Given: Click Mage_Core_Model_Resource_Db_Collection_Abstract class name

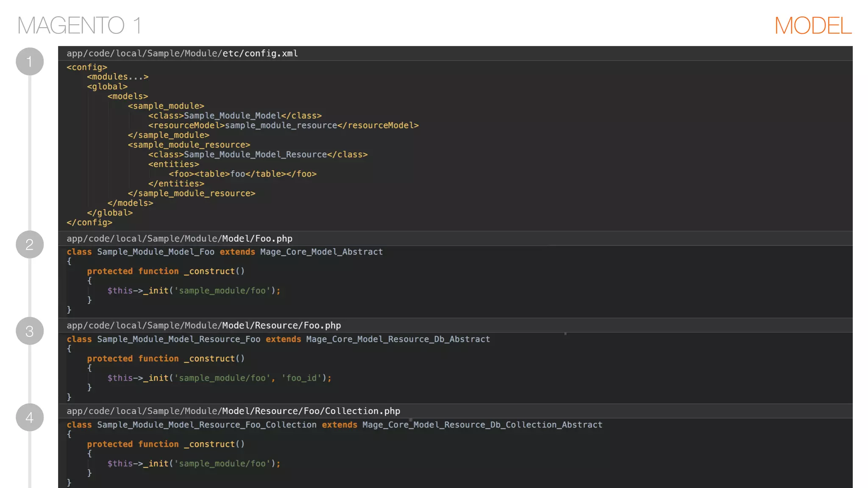Looking at the screenshot, I should coord(482,425).
